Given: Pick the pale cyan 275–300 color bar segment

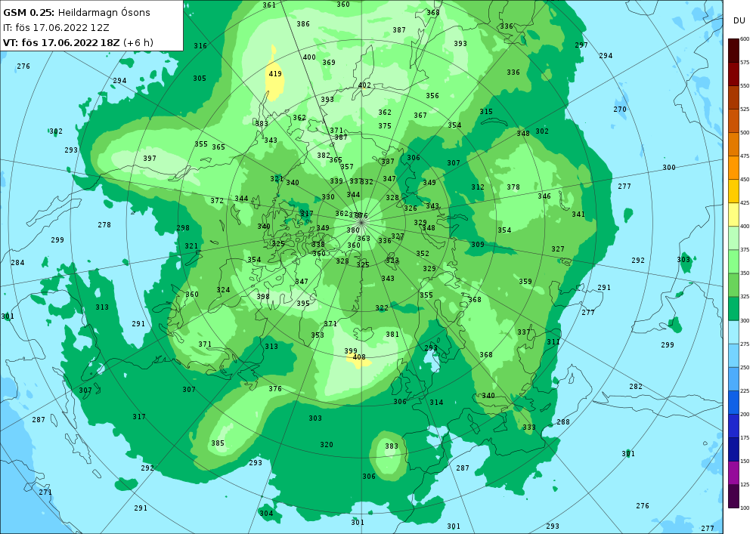Looking at the screenshot, I should [733, 332].
